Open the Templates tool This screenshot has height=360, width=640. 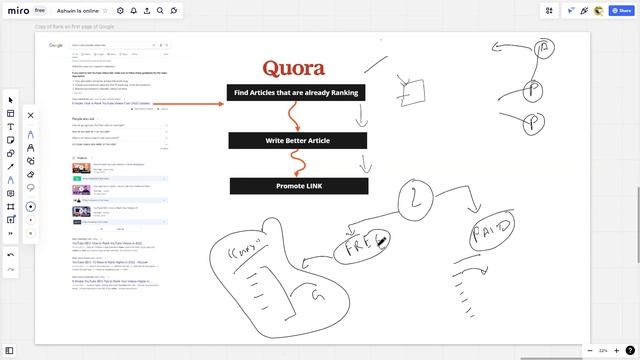click(11, 113)
